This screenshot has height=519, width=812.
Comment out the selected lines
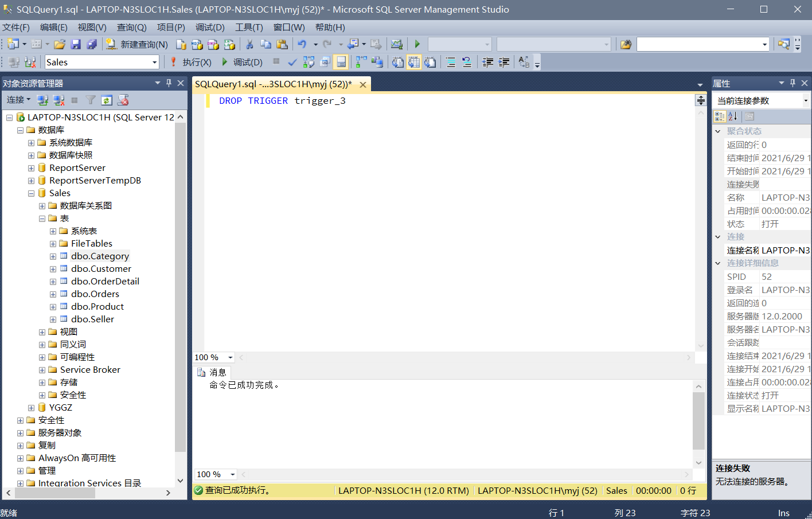coord(451,62)
